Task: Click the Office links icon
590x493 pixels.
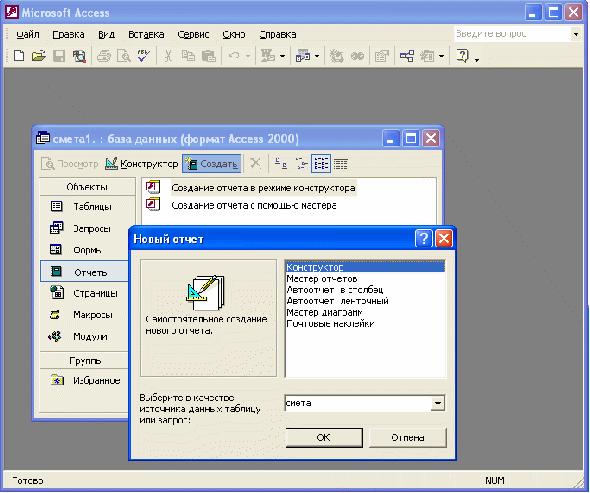Action: point(268,56)
